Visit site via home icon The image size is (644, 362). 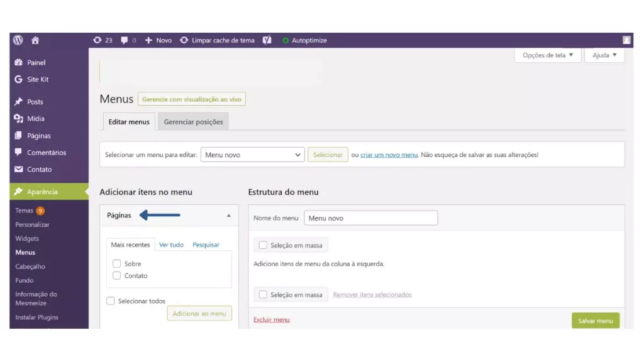tap(35, 40)
